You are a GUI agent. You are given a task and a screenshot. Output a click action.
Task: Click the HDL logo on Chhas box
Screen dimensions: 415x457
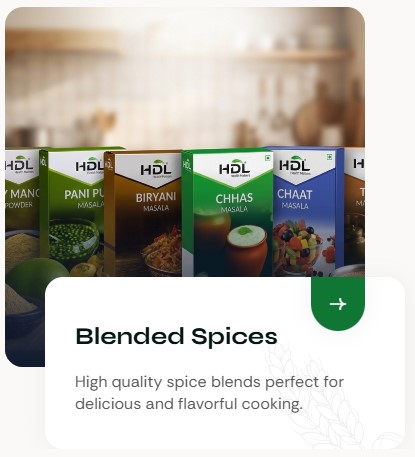tap(234, 167)
